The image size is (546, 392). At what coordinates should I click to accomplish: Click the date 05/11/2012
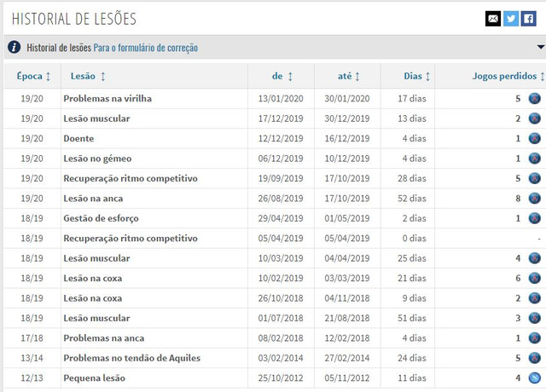click(x=347, y=378)
